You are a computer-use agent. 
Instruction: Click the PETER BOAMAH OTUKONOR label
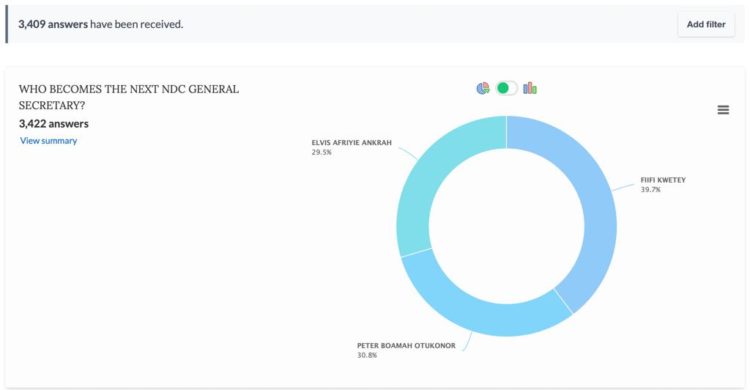(x=406, y=345)
